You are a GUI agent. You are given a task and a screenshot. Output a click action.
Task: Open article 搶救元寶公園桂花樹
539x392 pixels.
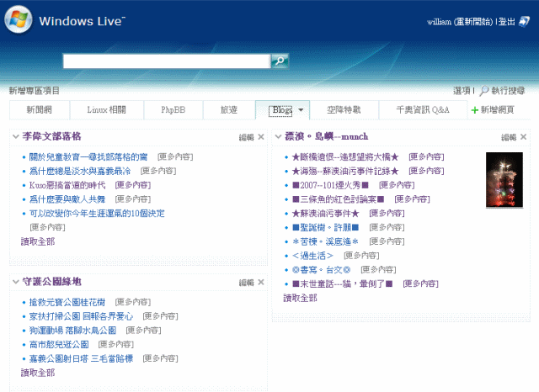coord(67,302)
